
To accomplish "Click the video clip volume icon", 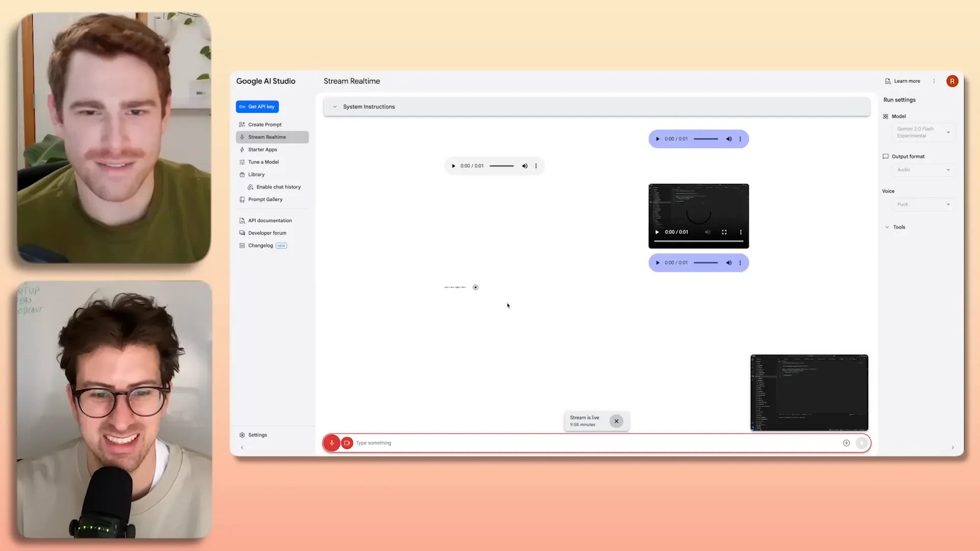I will click(707, 232).
